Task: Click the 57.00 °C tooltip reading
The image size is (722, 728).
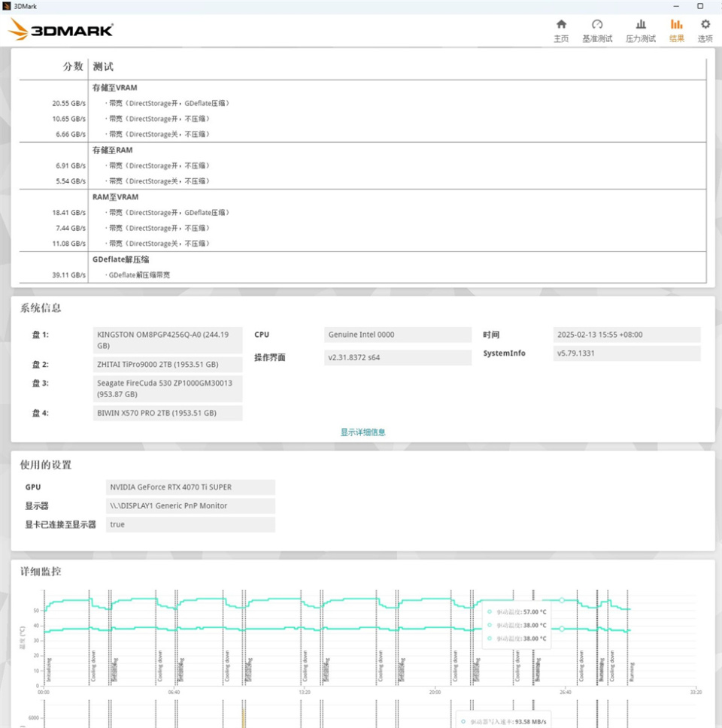Action: pyautogui.click(x=535, y=612)
